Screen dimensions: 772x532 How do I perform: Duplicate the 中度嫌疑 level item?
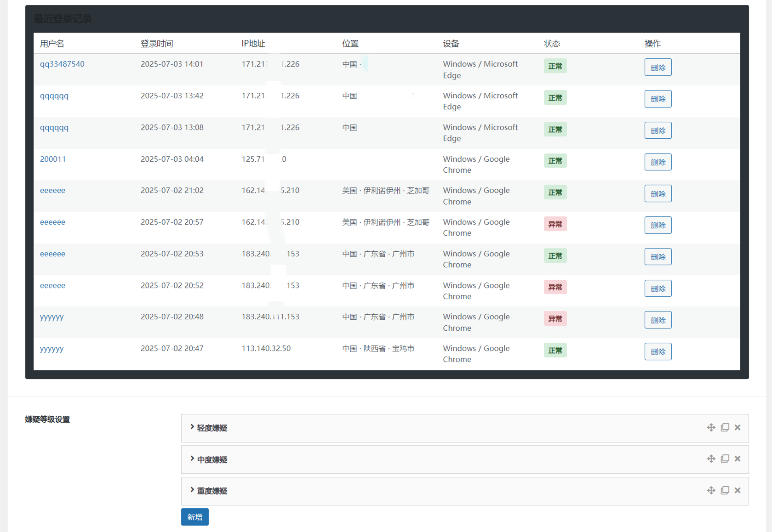pos(725,459)
